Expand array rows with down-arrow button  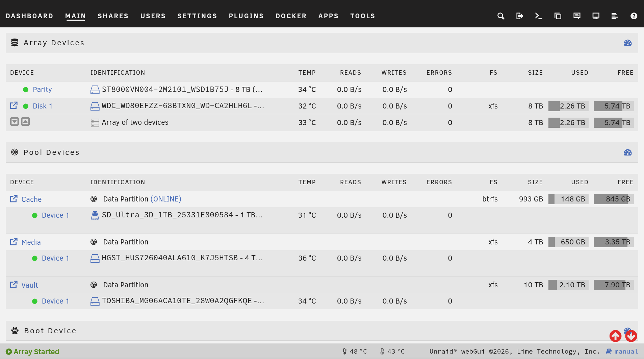(x=15, y=122)
